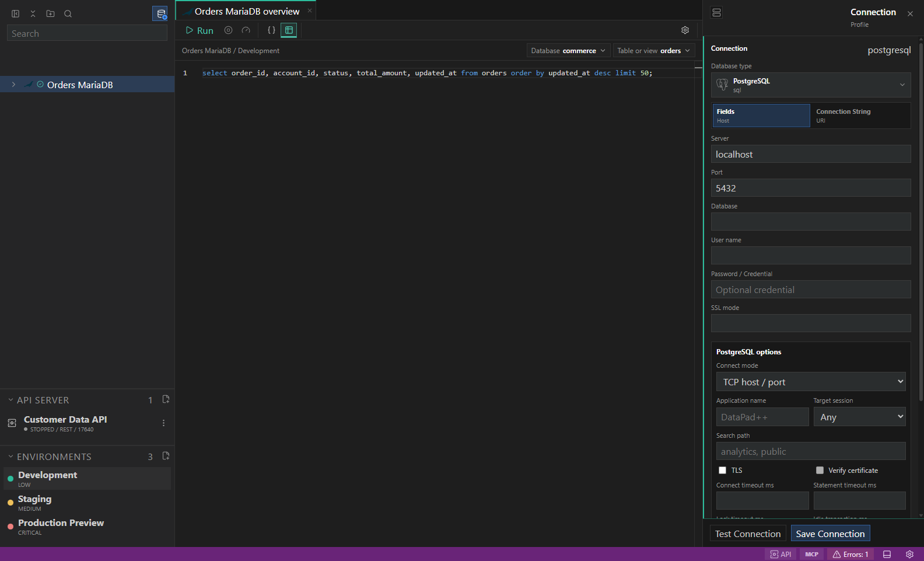Image resolution: width=924 pixels, height=561 pixels.
Task: Open the Table or view orders dropdown
Action: point(653,51)
